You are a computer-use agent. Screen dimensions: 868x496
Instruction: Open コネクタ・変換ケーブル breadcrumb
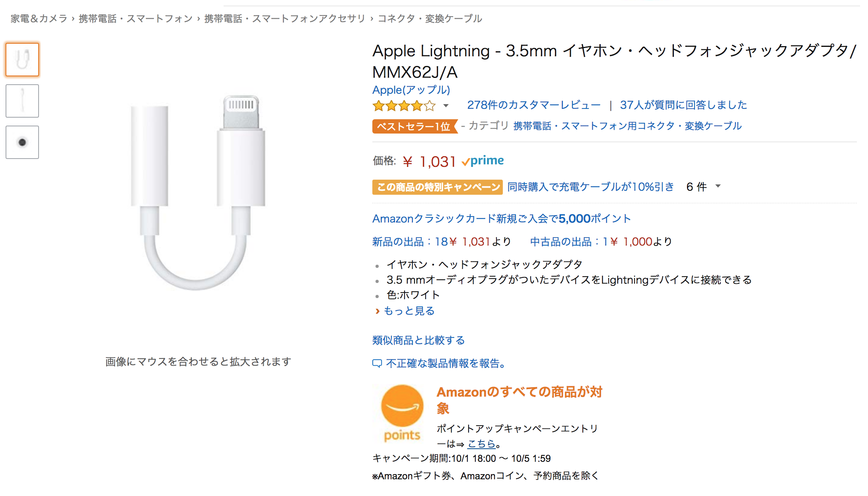point(430,19)
